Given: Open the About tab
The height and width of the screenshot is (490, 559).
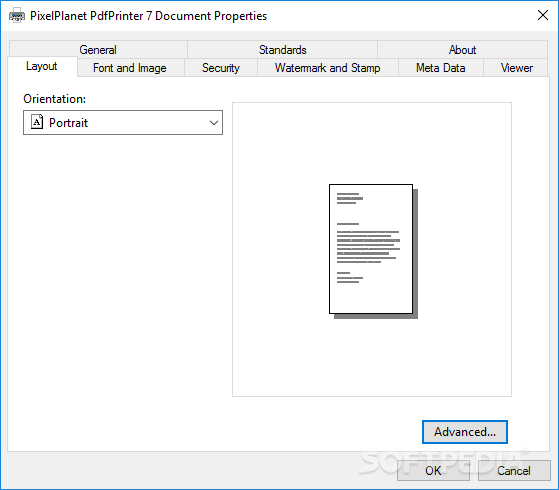Looking at the screenshot, I should (x=462, y=50).
